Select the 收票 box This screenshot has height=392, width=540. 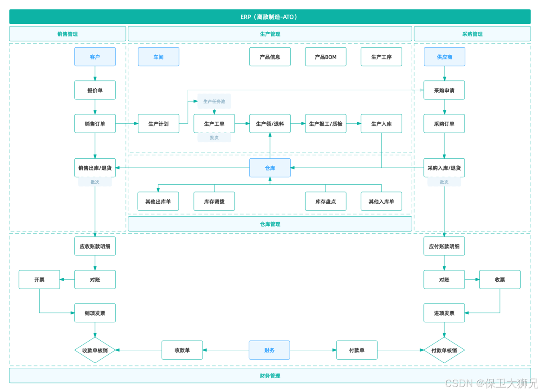500,280
